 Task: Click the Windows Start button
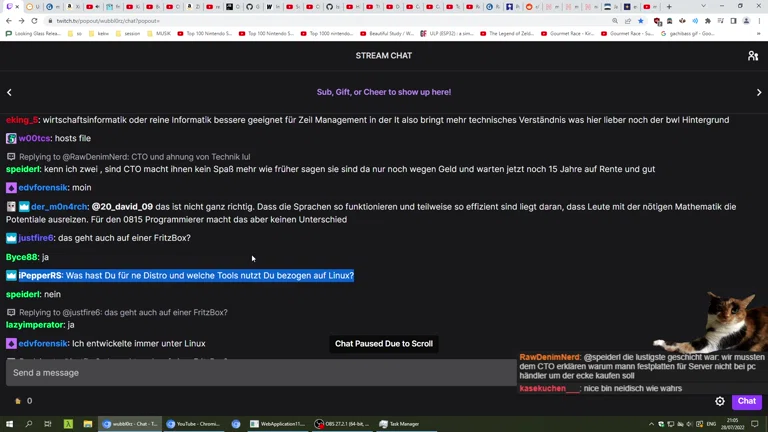point(10,424)
